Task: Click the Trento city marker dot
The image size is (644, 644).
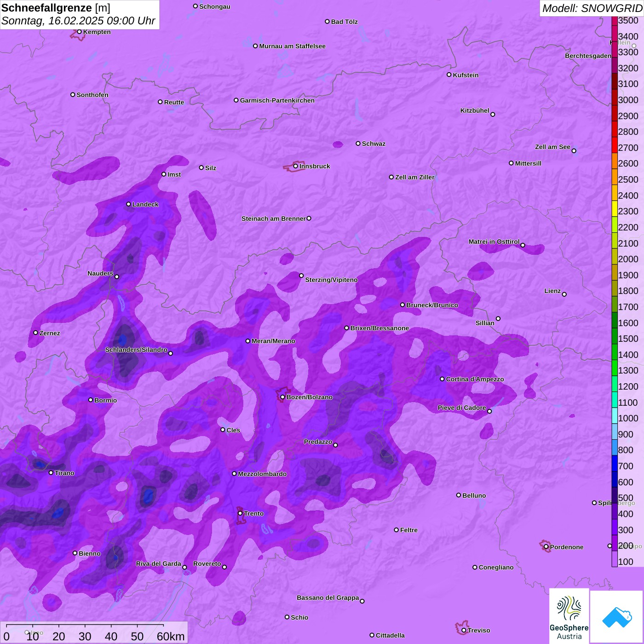Action: click(240, 513)
